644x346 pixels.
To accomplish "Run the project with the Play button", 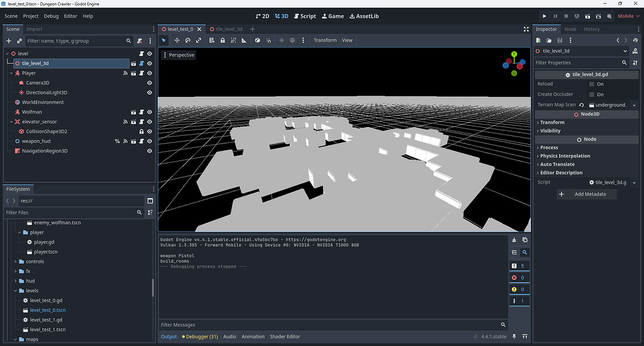I will pos(544,16).
